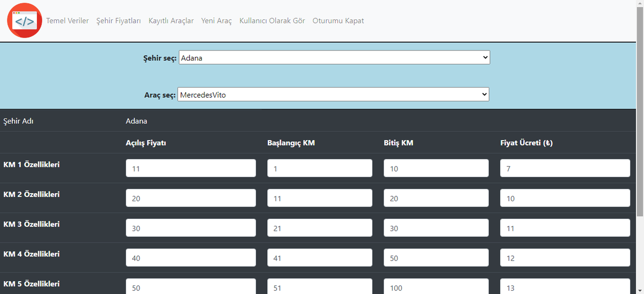Open the Araç seç dropdown showing MercedesVito
Image resolution: width=644 pixels, height=294 pixels.
333,94
